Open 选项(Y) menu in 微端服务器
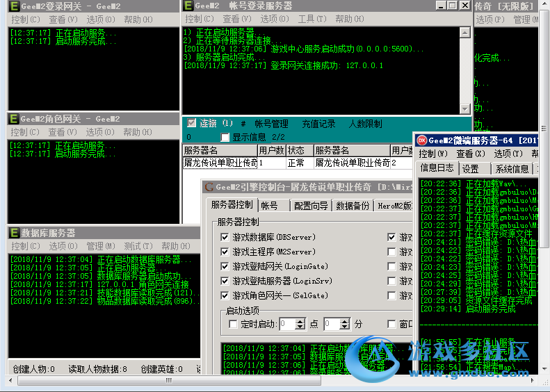The height and width of the screenshot is (392, 550). pyautogui.click(x=508, y=154)
